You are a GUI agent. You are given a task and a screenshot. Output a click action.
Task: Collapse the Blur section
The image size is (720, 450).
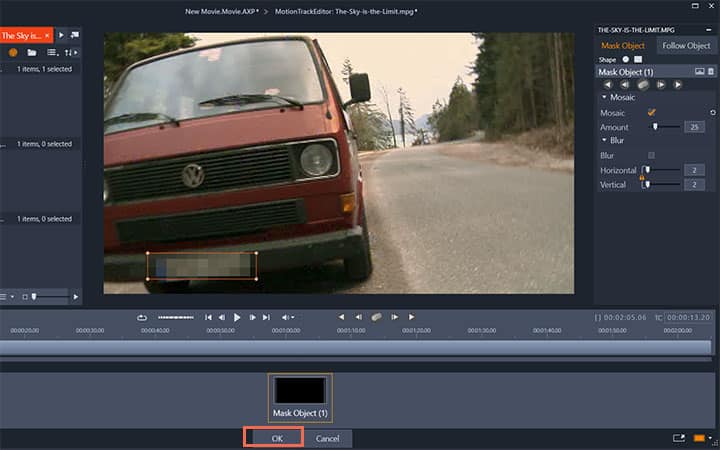click(604, 140)
